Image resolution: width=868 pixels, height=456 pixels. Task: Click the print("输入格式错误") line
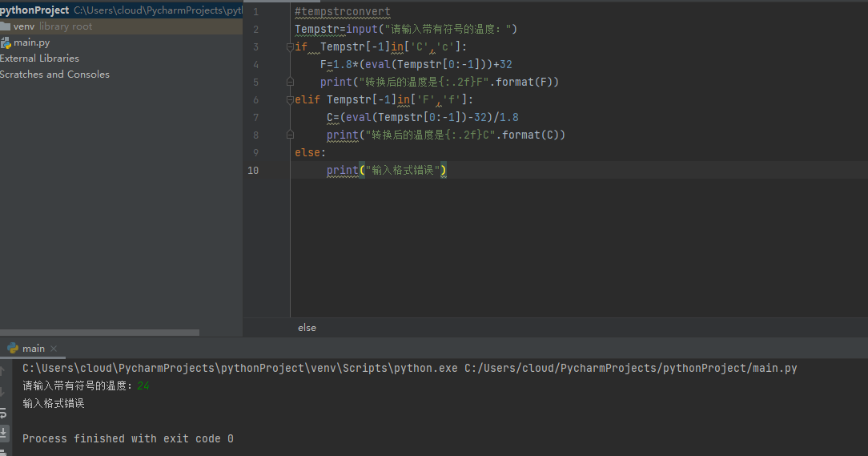387,170
